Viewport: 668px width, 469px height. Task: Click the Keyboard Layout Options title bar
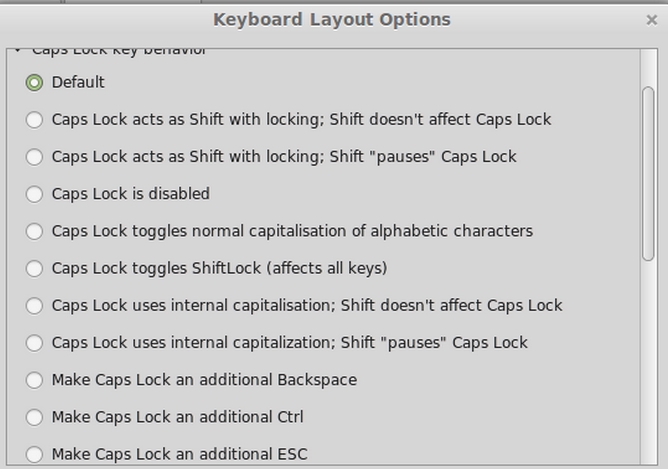[332, 19]
